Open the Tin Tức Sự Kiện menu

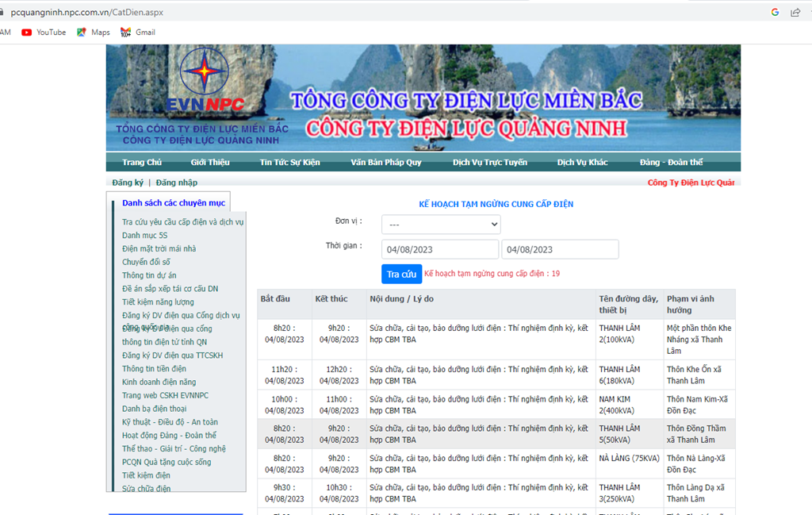[x=289, y=162]
